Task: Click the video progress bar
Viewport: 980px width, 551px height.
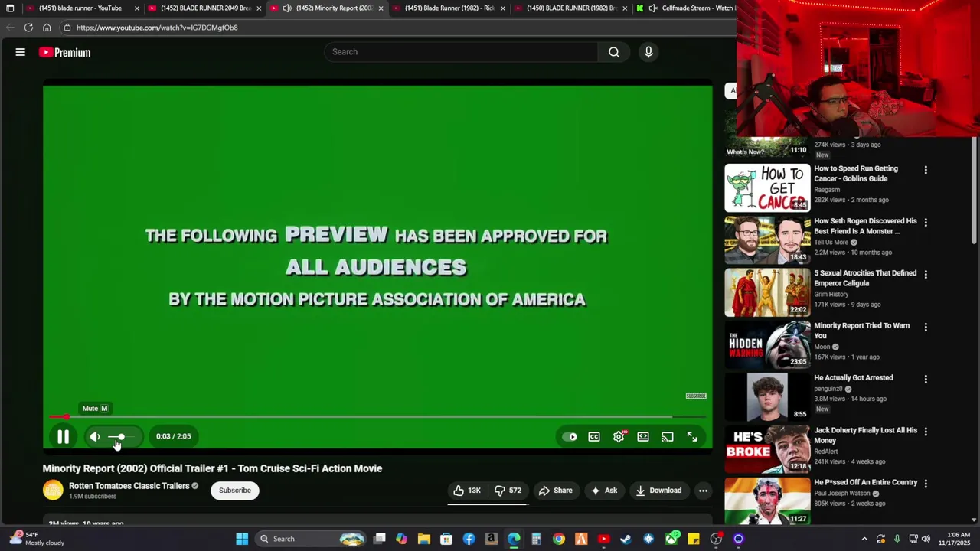Action: pyautogui.click(x=377, y=417)
